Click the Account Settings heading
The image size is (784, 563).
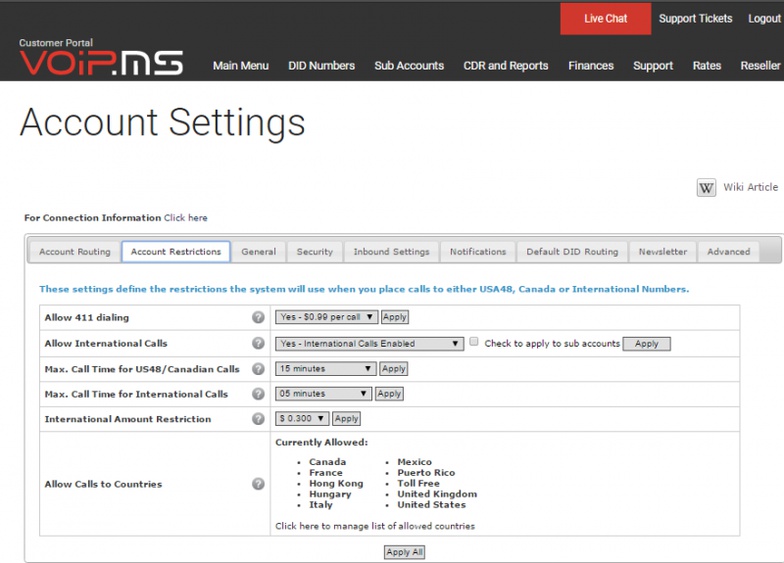[x=162, y=122]
